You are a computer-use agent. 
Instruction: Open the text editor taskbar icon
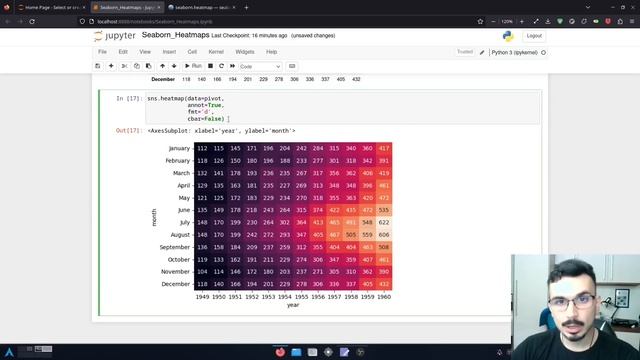pos(344,352)
